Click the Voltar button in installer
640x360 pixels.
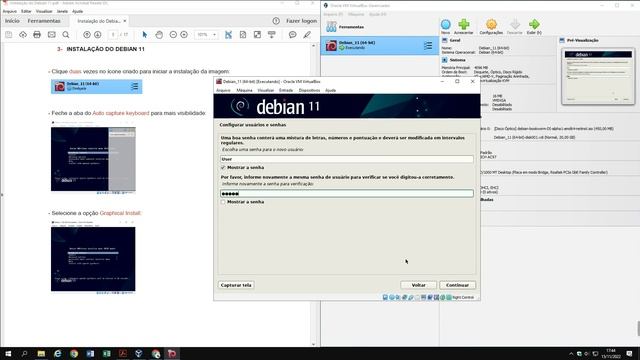tap(418, 285)
